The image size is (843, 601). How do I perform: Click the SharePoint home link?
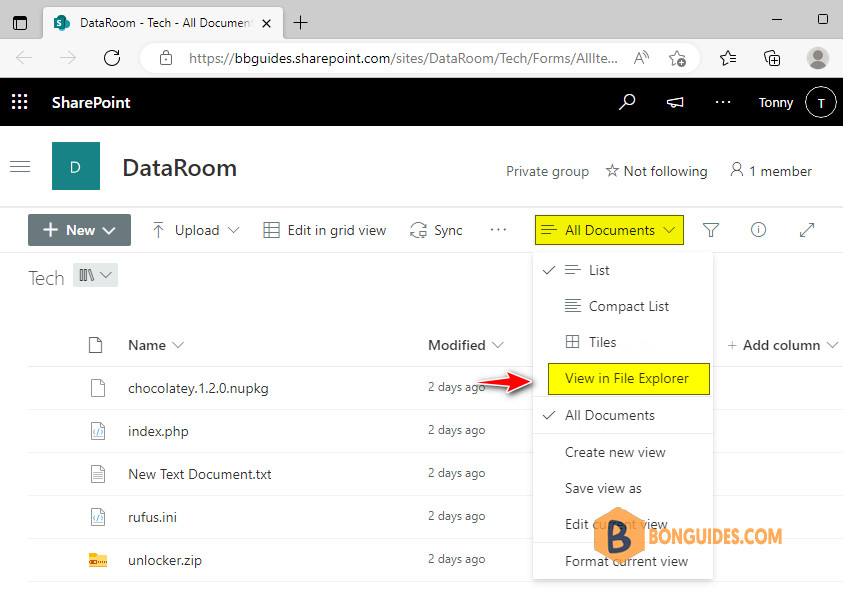pos(91,102)
